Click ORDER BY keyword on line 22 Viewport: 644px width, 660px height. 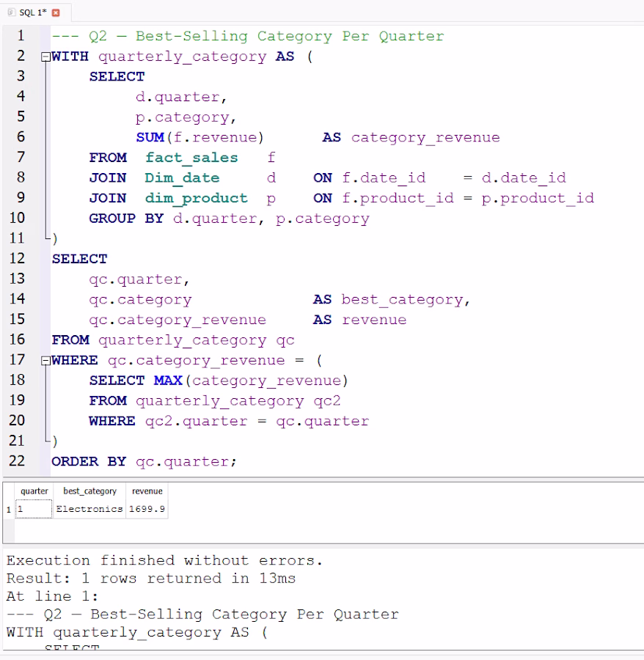coord(89,462)
